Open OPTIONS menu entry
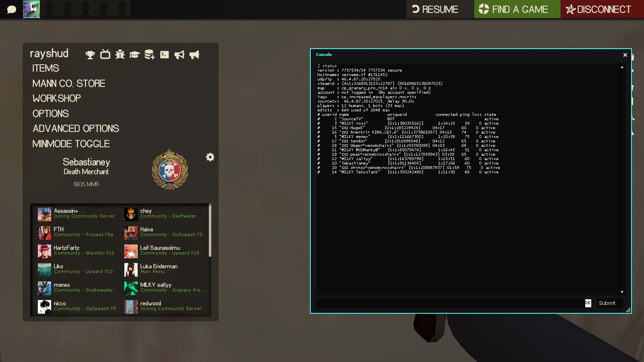This screenshot has width=644, height=362. [x=51, y=114]
